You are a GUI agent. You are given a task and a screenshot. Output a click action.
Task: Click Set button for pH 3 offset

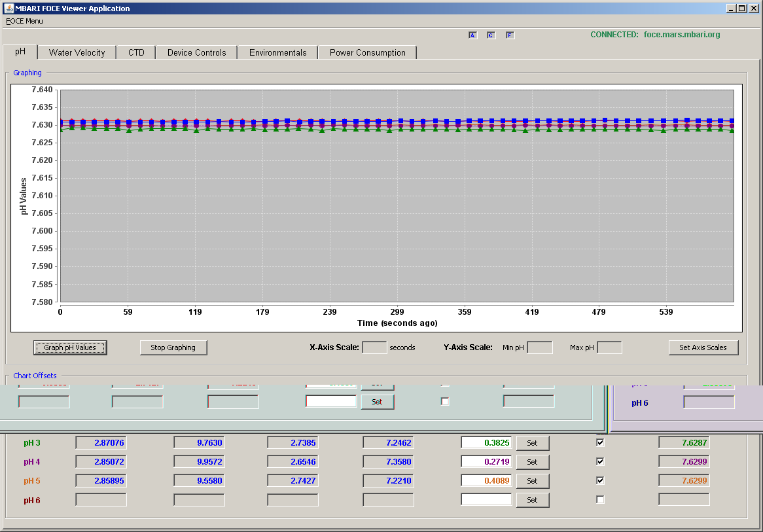tap(533, 443)
